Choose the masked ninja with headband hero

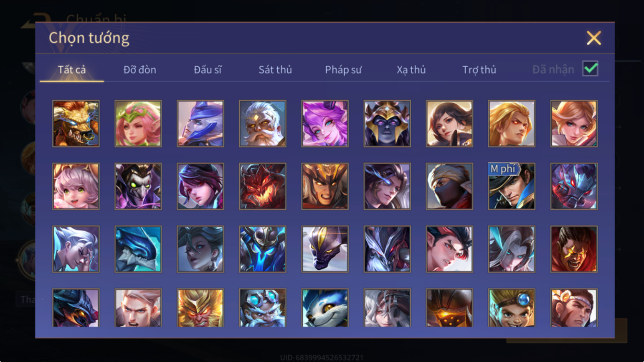pyautogui.click(x=449, y=186)
